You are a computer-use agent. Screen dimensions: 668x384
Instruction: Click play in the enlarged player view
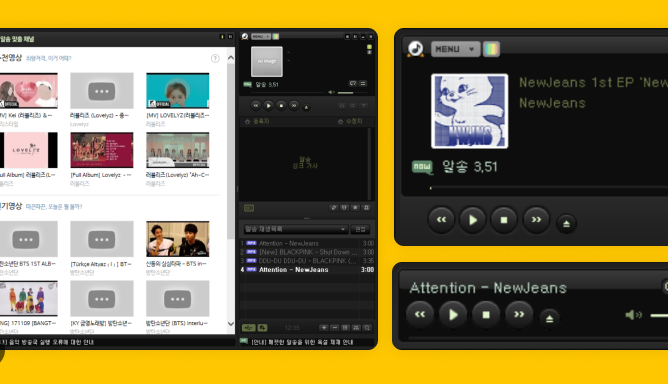[x=473, y=220]
